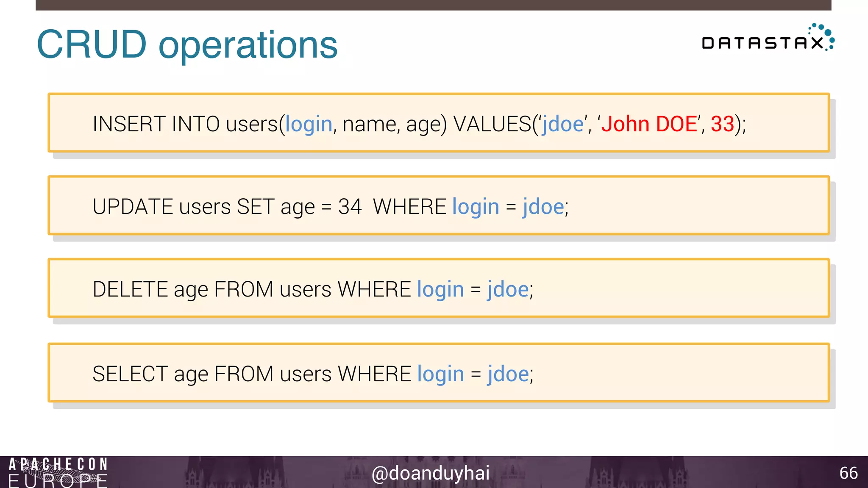The image size is (868, 488).
Task: Select the INSERT INTO users statement box
Action: [x=439, y=123]
